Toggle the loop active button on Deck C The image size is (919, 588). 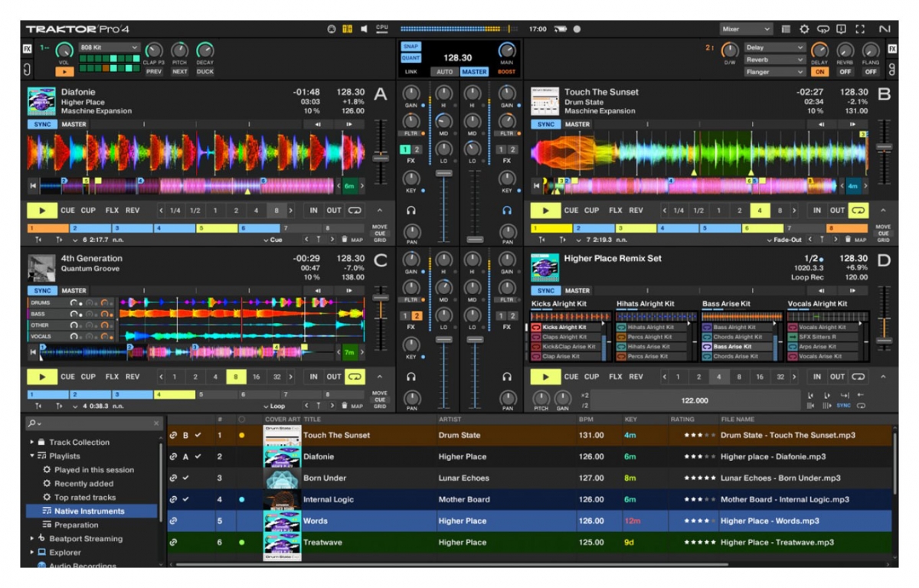[355, 377]
